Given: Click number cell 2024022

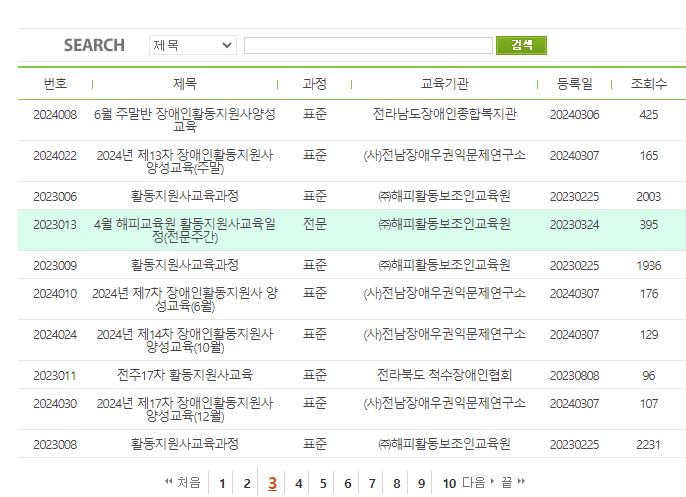Looking at the screenshot, I should tap(55, 156).
